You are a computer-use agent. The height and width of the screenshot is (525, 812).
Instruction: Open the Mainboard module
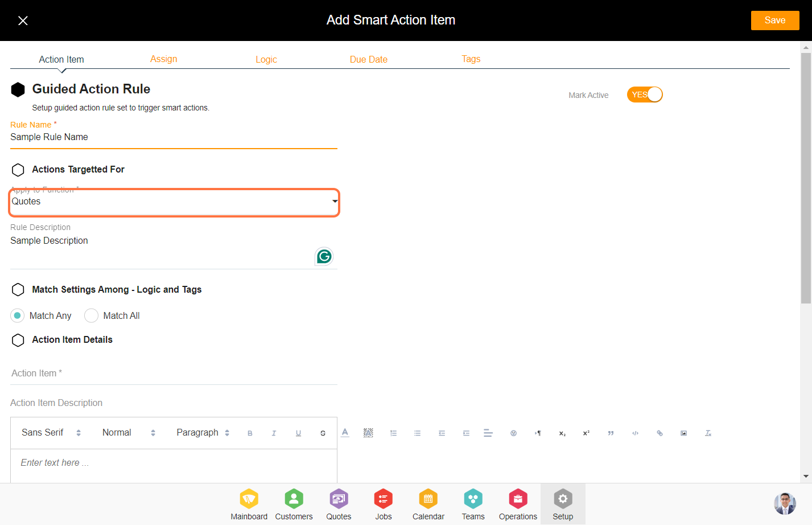coord(249,505)
